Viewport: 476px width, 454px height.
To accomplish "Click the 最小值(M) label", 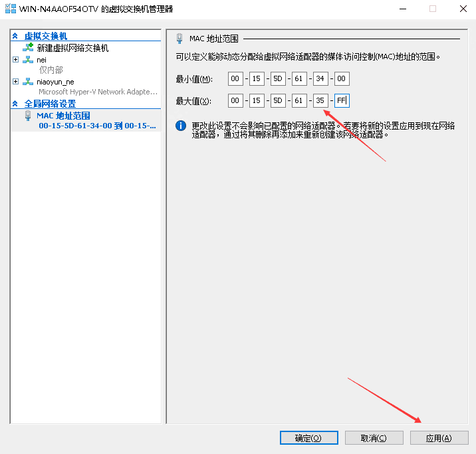I will tap(194, 79).
